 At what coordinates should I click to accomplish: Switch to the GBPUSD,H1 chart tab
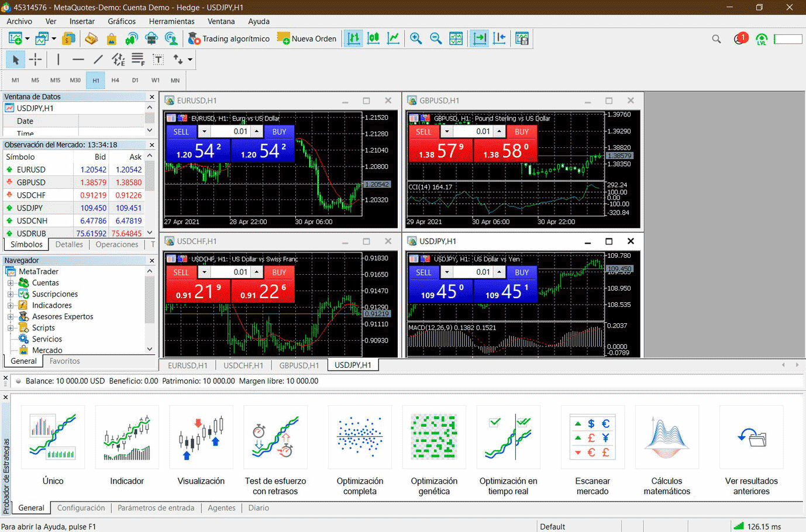pos(299,365)
